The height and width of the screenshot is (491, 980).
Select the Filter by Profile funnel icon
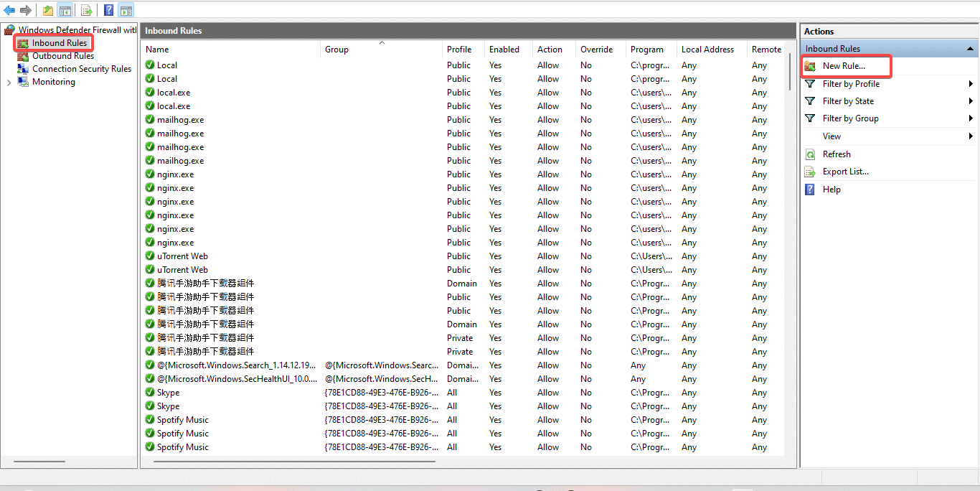point(810,83)
